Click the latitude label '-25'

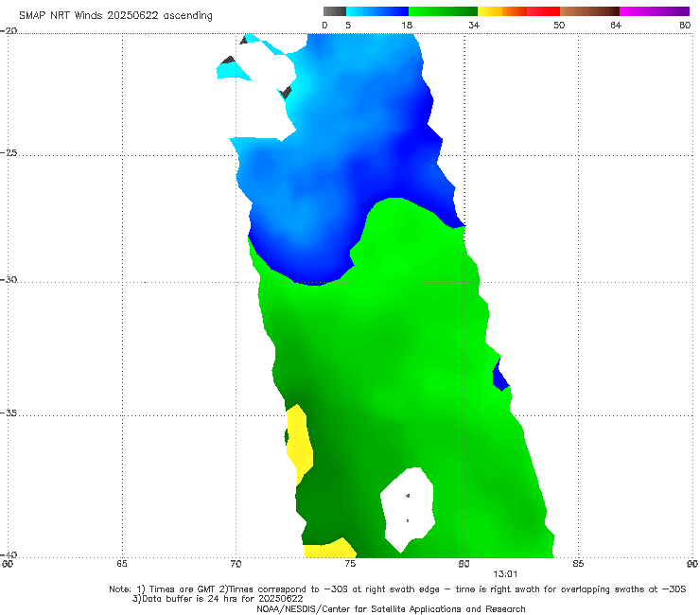pyautogui.click(x=9, y=152)
